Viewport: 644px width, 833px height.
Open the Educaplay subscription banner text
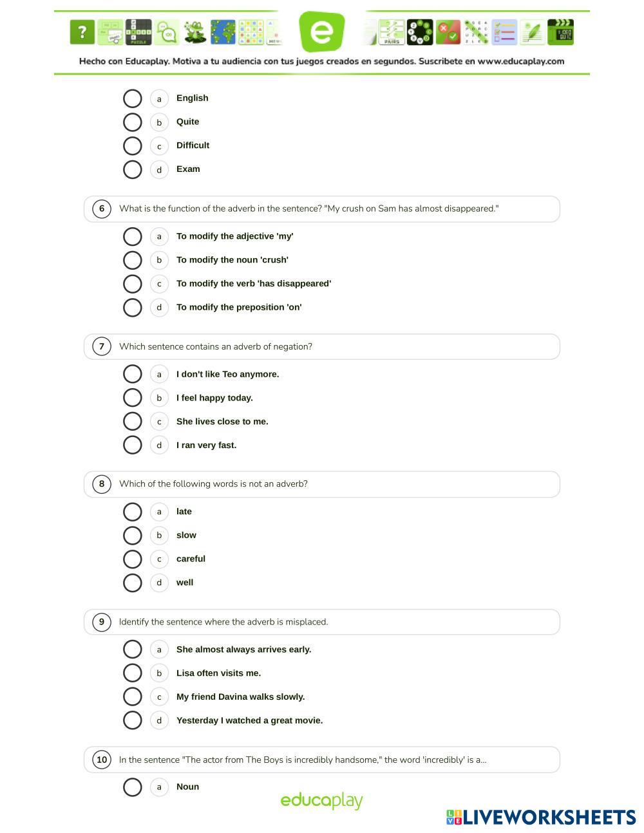click(x=321, y=62)
